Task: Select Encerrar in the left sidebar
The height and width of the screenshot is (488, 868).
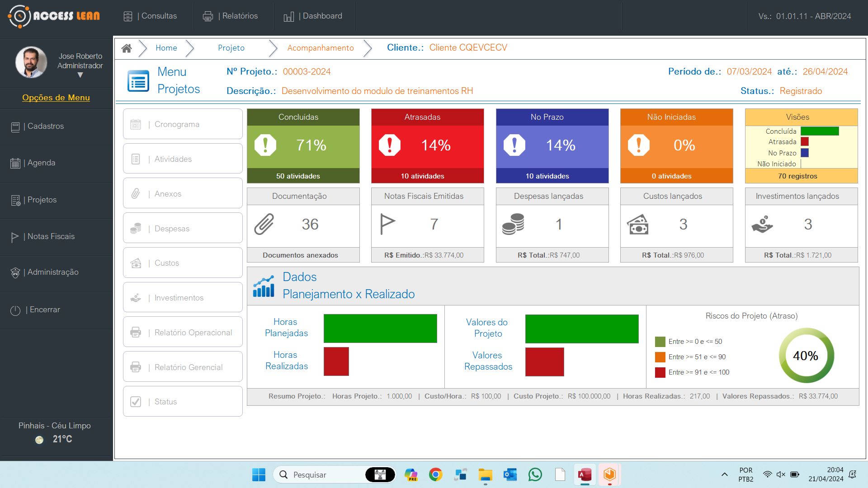Action: click(x=44, y=310)
